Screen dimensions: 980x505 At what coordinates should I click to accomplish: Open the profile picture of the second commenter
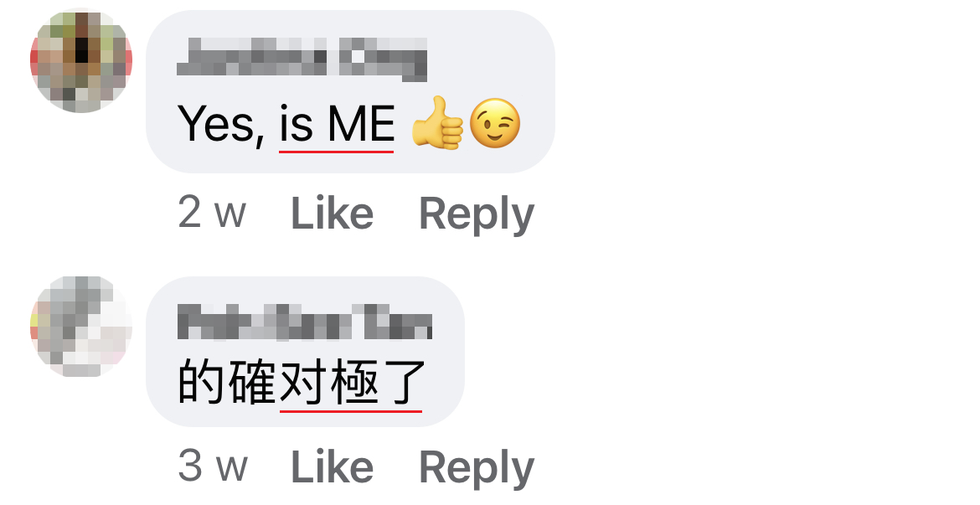81,327
